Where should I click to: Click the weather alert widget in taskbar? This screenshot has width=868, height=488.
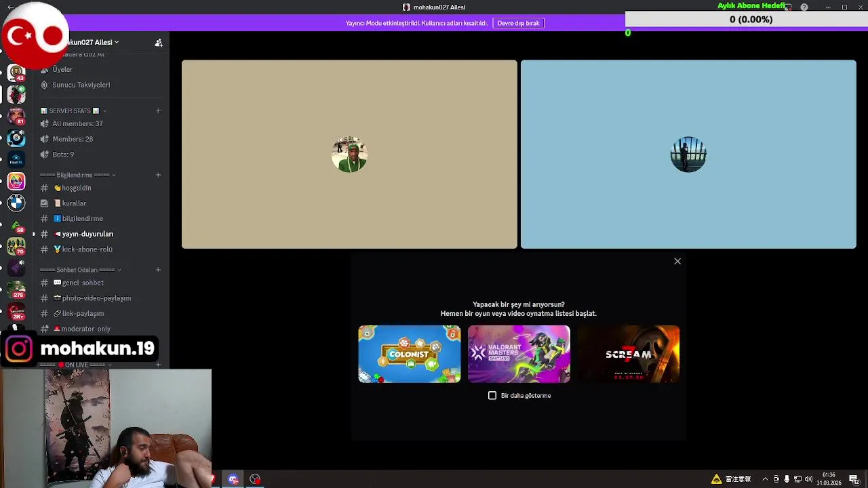click(x=732, y=479)
